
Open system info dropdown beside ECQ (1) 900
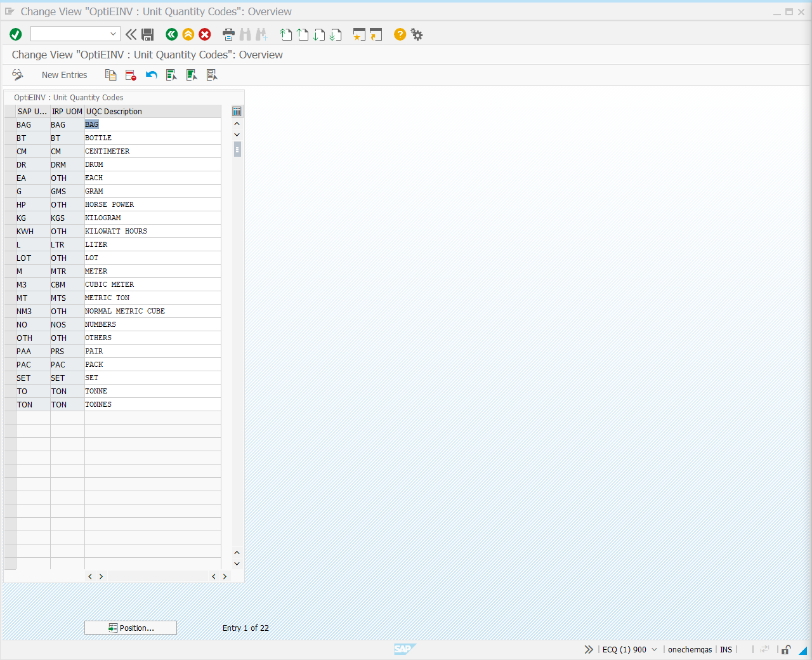[654, 649]
